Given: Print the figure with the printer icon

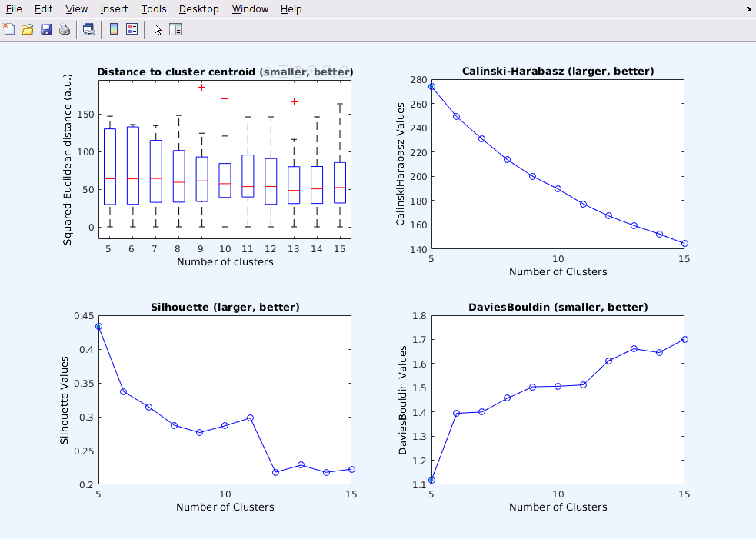Looking at the screenshot, I should [65, 30].
